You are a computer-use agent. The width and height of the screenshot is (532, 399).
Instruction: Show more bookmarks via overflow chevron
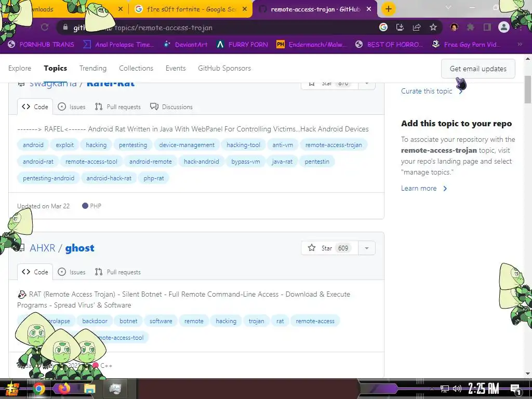tap(520, 44)
